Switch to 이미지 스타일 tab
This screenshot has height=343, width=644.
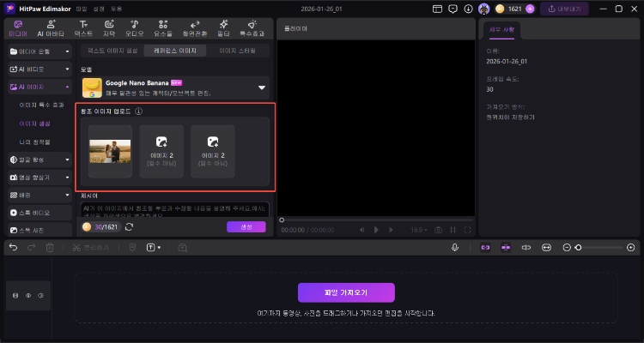(x=237, y=51)
